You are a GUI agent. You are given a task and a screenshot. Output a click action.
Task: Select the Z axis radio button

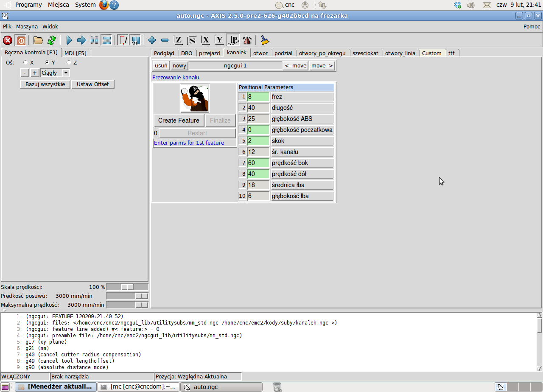pos(69,62)
